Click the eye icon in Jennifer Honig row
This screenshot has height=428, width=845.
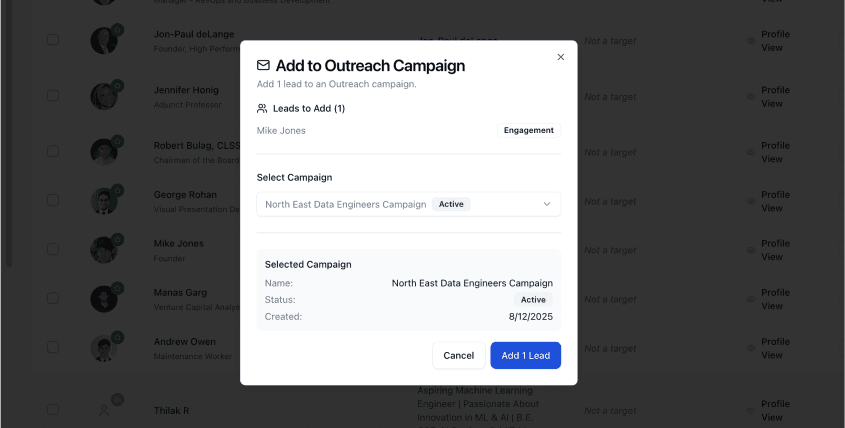[x=750, y=97]
